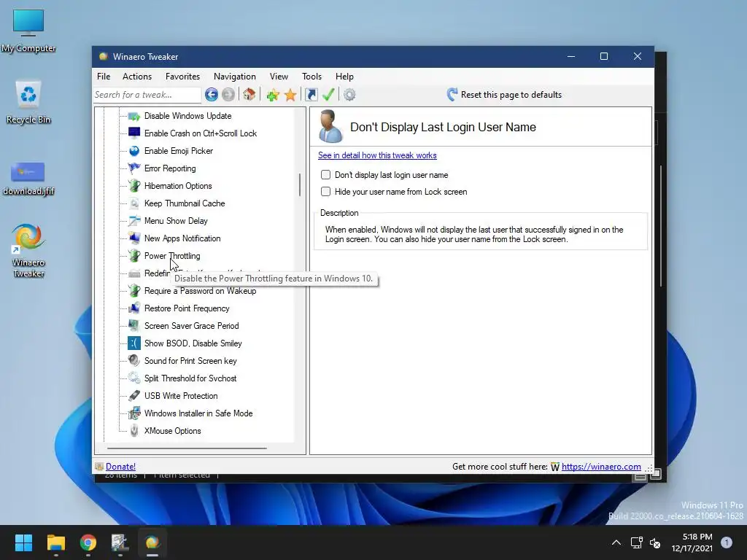747x560 pixels.
Task: Select the Menu Show Delay tree item
Action: [176, 221]
